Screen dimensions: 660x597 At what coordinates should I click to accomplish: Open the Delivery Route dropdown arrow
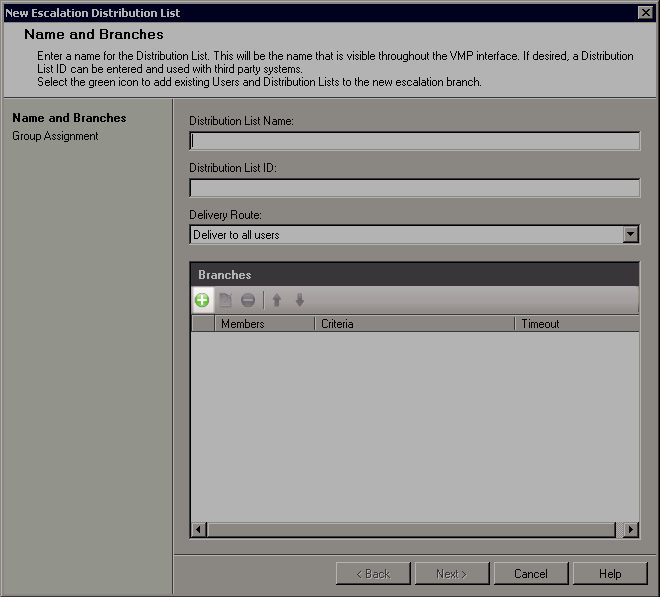(630, 235)
